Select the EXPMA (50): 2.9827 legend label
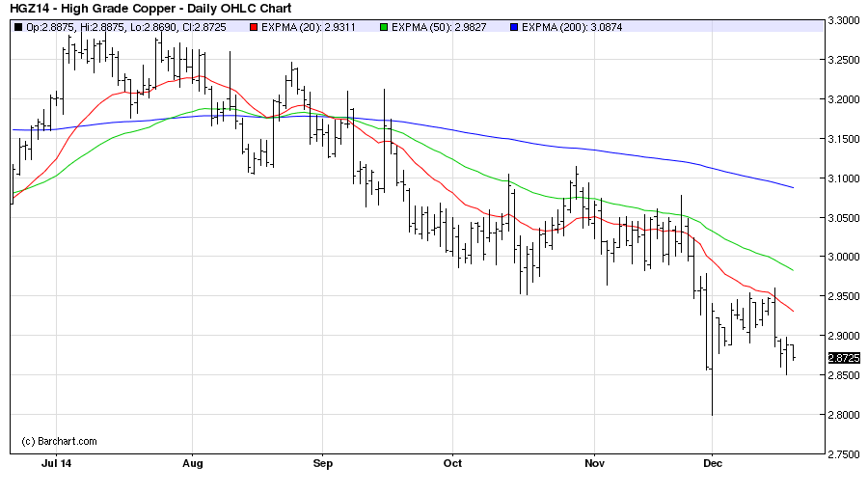This screenshot has width=868, height=493. pos(440,28)
